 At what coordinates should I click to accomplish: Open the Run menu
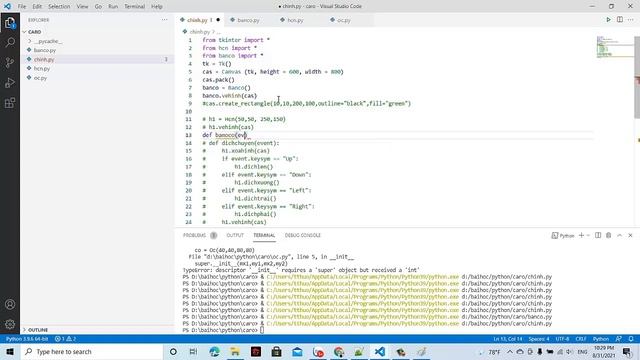pos(113,6)
